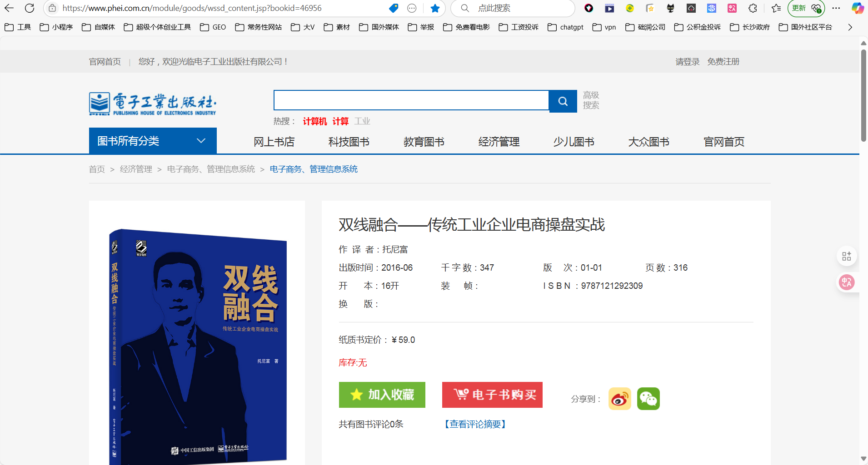Open the floating translate icon on right
This screenshot has width=868, height=465.
click(846, 282)
